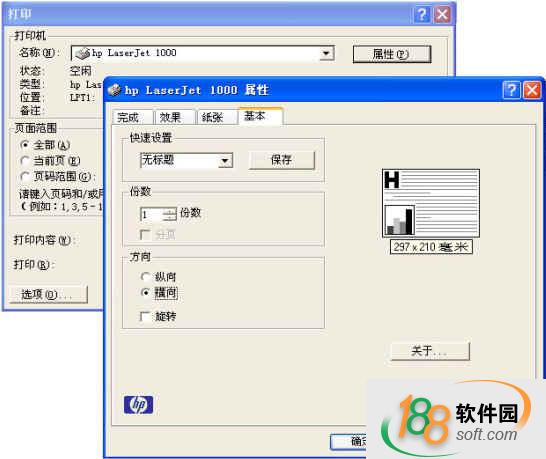The width and height of the screenshot is (546, 459).
Task: Click the printer icon in properties title bar
Action: (x=115, y=90)
